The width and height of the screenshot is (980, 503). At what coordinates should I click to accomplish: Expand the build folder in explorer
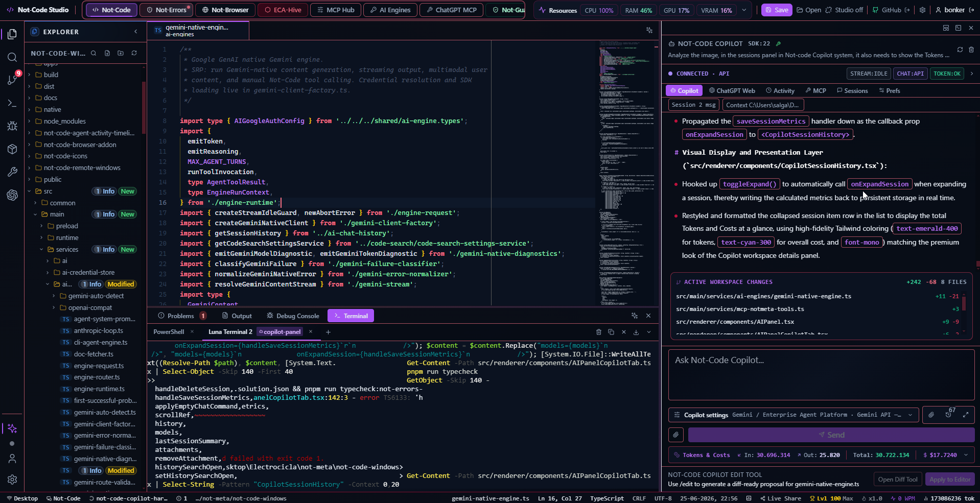tap(29, 75)
